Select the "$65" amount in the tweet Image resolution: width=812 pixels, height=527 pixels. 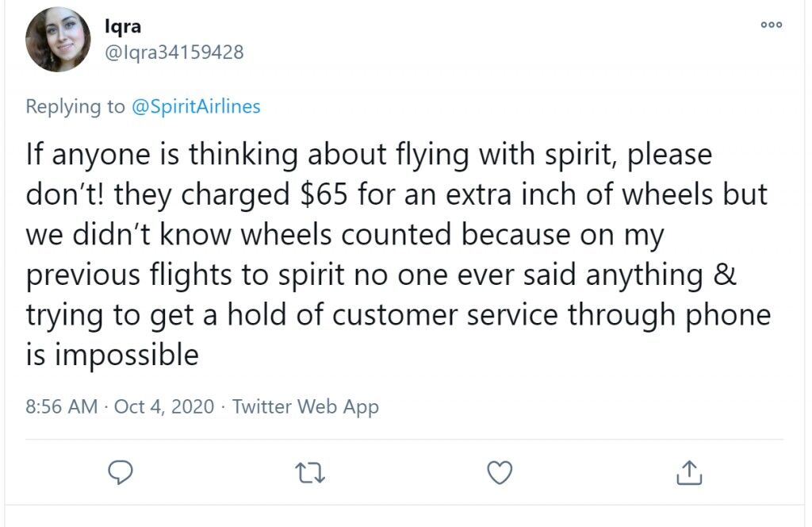324,194
